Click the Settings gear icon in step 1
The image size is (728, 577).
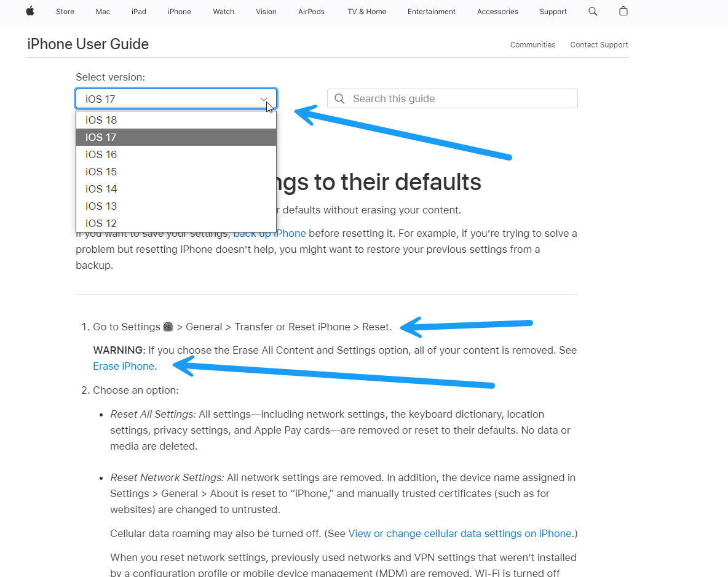click(x=168, y=327)
